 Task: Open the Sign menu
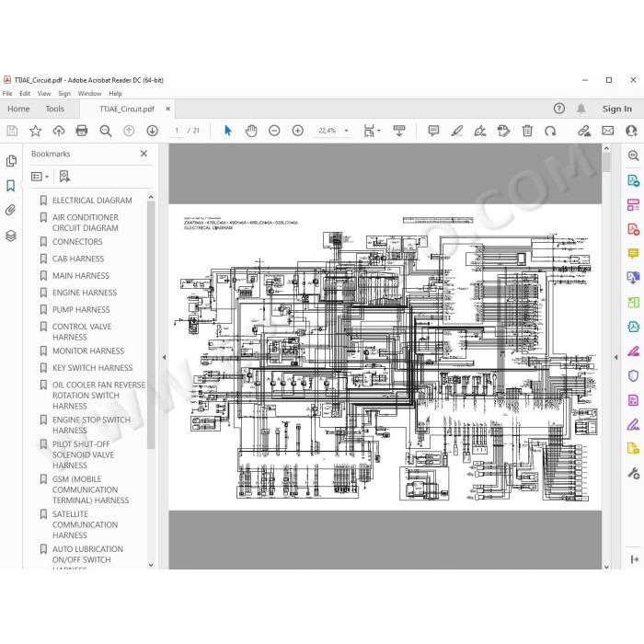[x=64, y=93]
